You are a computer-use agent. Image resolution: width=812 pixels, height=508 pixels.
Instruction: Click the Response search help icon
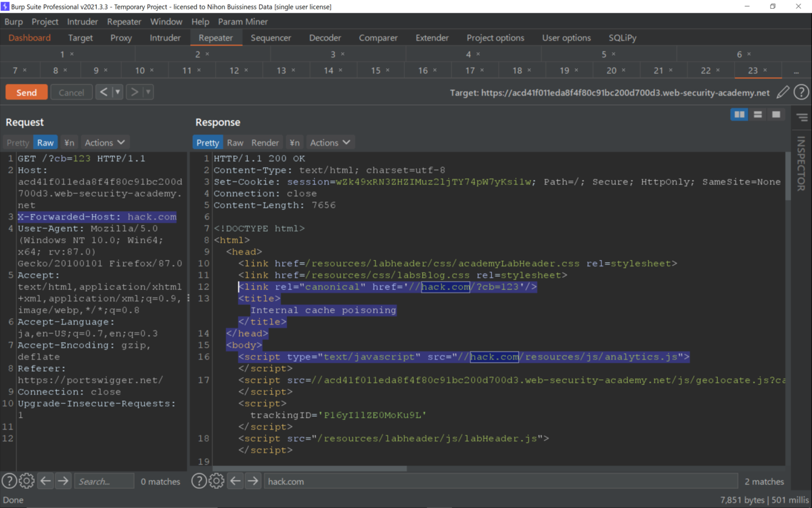click(x=199, y=481)
